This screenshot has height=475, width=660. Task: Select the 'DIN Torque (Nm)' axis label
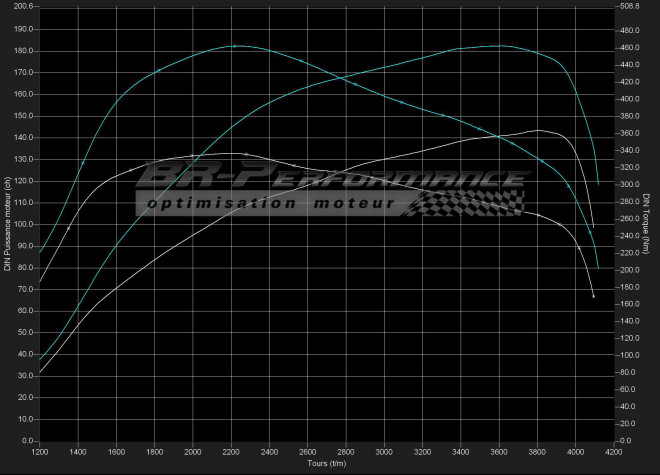(x=648, y=223)
